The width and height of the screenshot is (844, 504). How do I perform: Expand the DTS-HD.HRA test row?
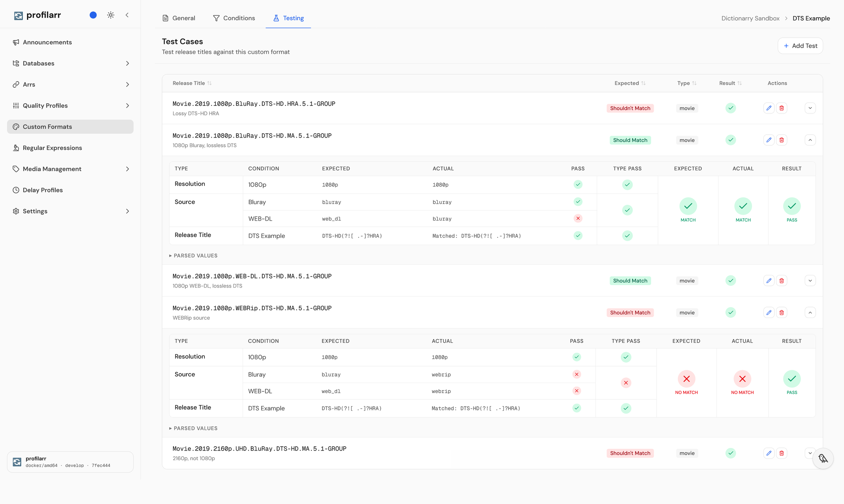click(x=810, y=108)
